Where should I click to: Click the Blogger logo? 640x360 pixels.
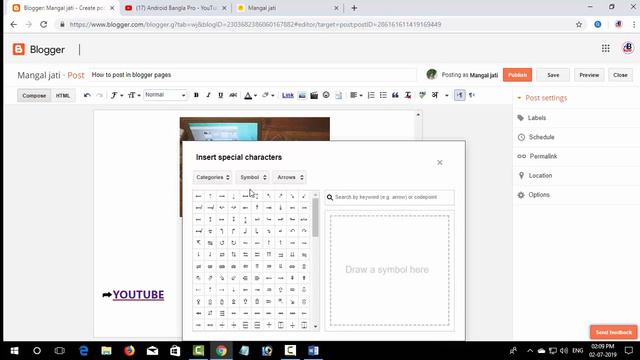point(39,49)
